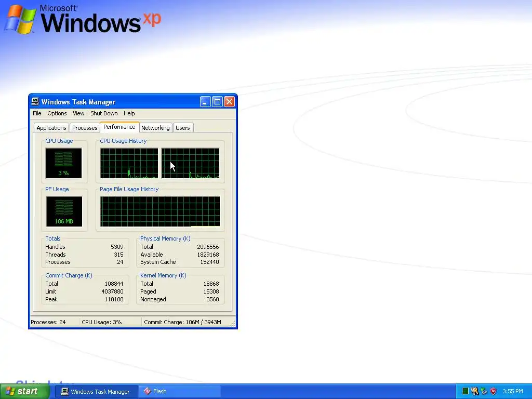Click Available memory value 1829168
532x399 pixels.
pyautogui.click(x=208, y=255)
